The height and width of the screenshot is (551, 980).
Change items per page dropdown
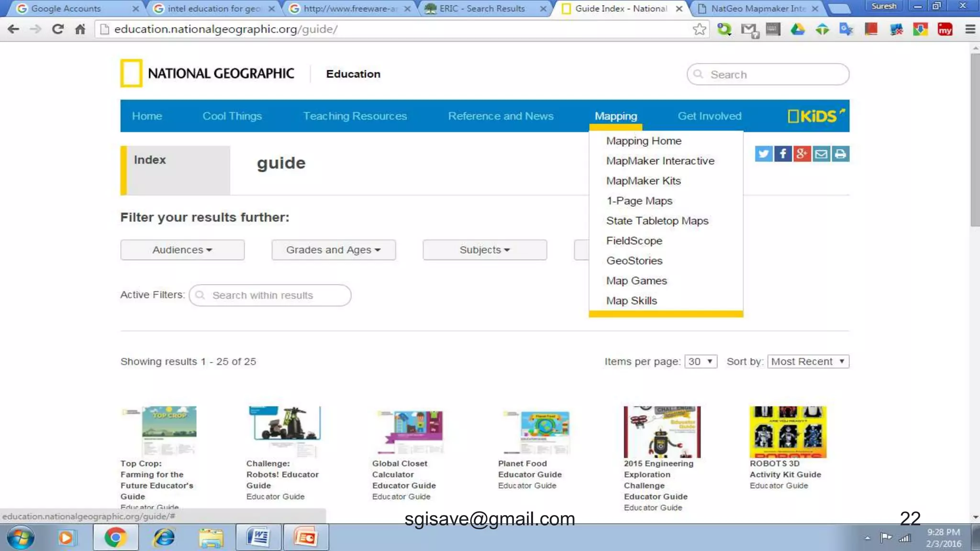point(701,362)
